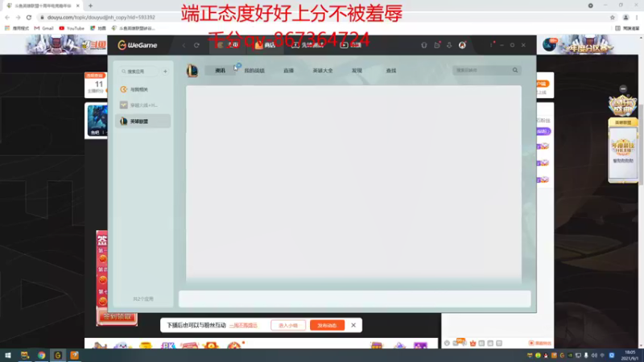Open a new Chrome tab

click(x=90, y=6)
